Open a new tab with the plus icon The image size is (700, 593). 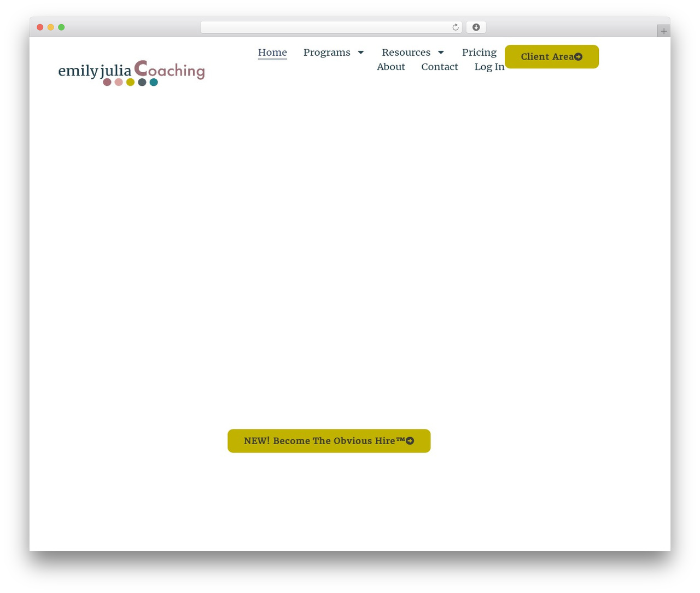pos(663,31)
